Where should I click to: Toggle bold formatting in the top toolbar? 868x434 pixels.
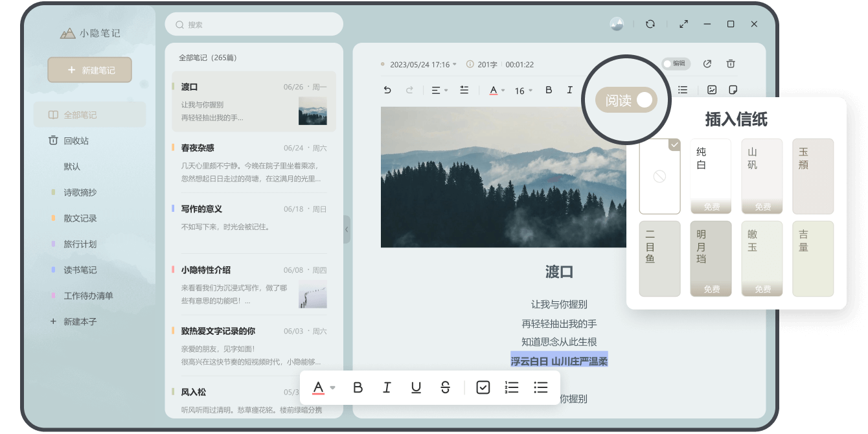(x=548, y=91)
